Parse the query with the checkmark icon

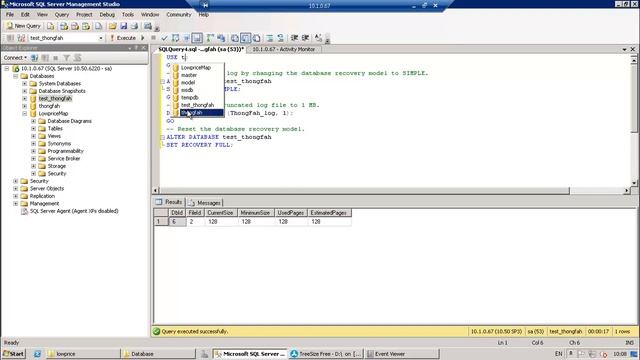coord(164,38)
